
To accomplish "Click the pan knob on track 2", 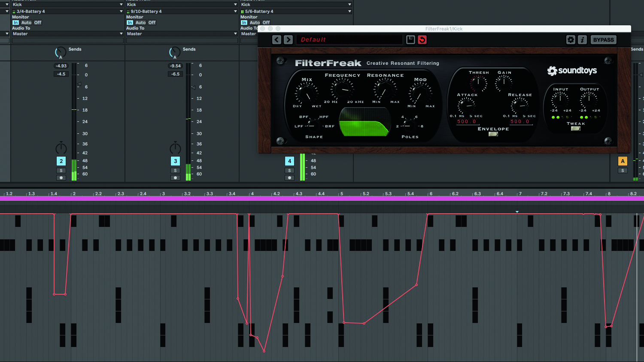I will pos(61,148).
